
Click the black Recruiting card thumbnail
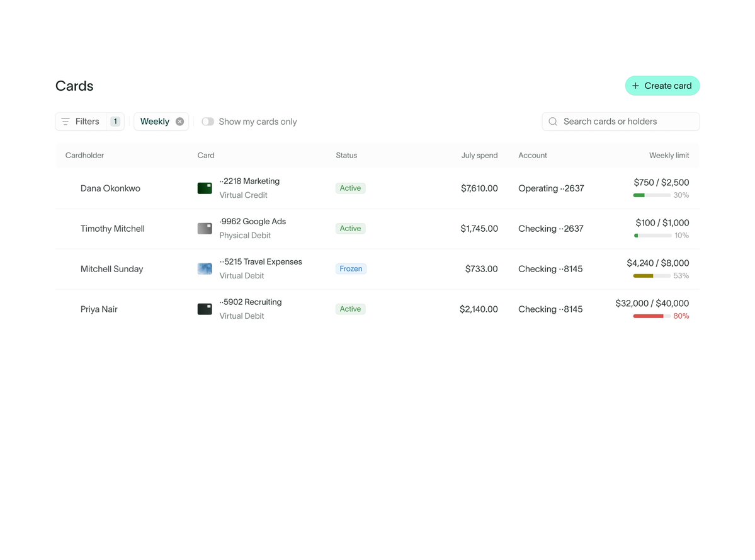click(x=205, y=309)
